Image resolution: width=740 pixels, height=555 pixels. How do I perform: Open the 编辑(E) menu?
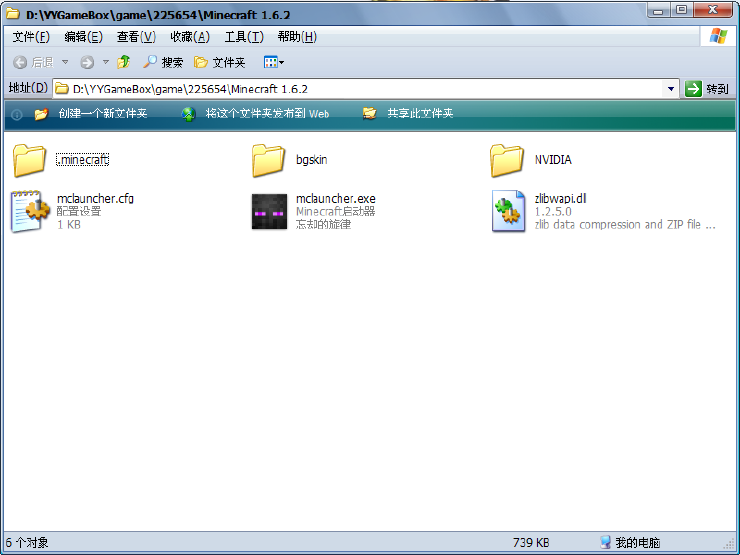(84, 37)
